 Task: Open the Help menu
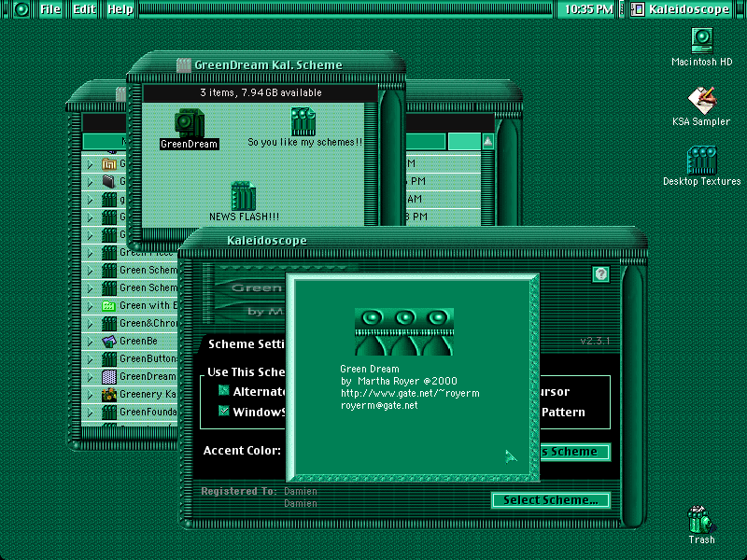tap(120, 9)
